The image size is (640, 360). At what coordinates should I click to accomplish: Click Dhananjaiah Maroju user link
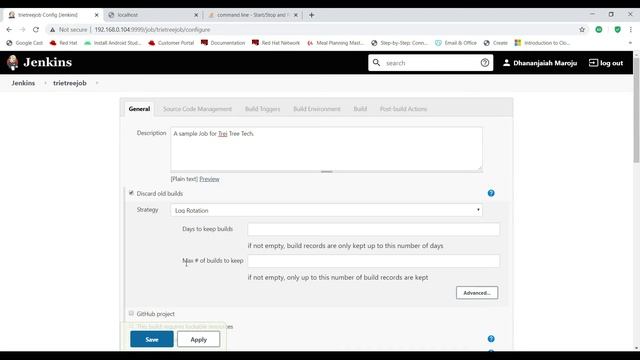pos(545,63)
